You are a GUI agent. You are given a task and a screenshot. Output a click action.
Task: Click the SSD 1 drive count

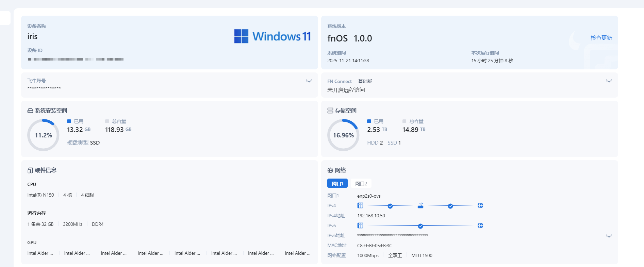(394, 143)
